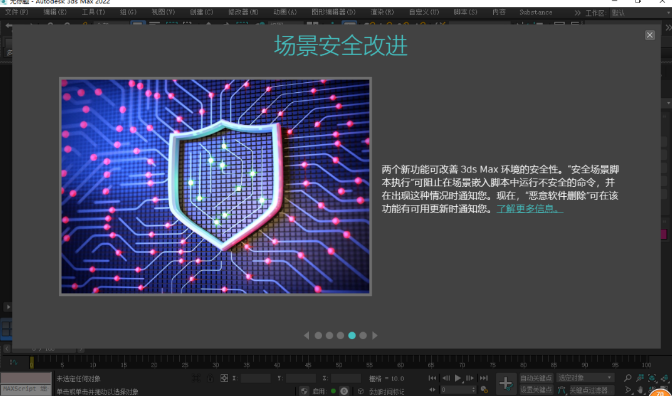Screen dimensions: 672x396
Task: Open the time configuration icon
Action: coord(484,390)
